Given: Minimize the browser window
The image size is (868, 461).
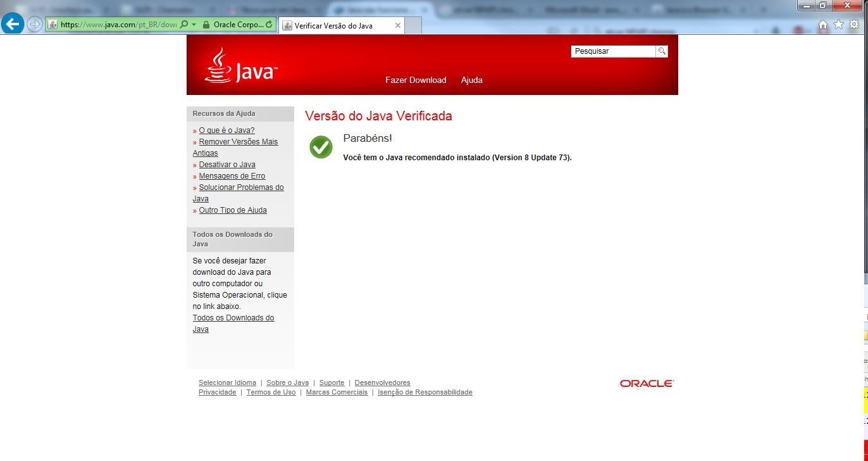Looking at the screenshot, I should pos(806,5).
